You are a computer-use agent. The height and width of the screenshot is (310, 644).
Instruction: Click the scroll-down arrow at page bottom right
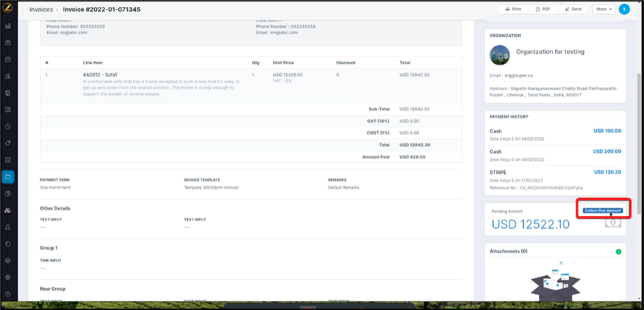pos(639,297)
